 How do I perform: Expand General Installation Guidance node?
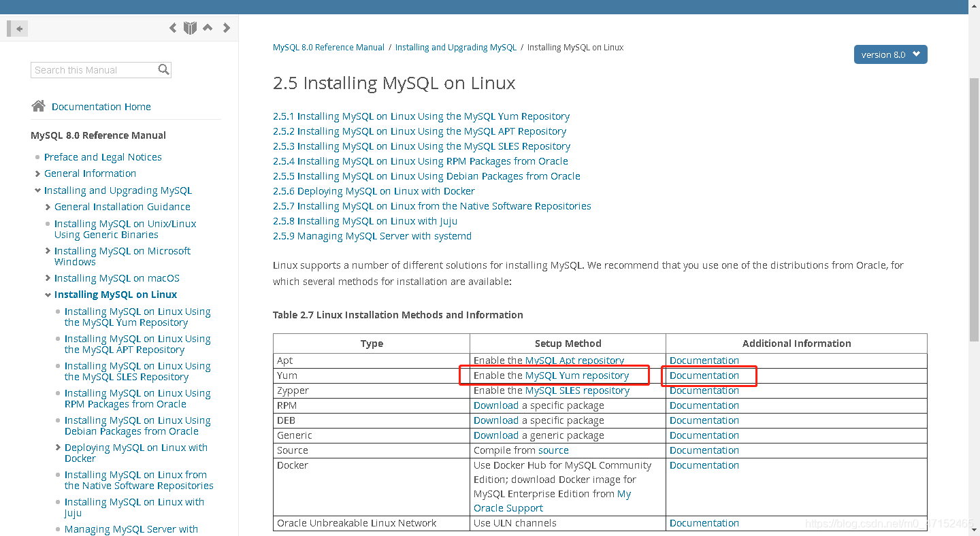point(48,207)
